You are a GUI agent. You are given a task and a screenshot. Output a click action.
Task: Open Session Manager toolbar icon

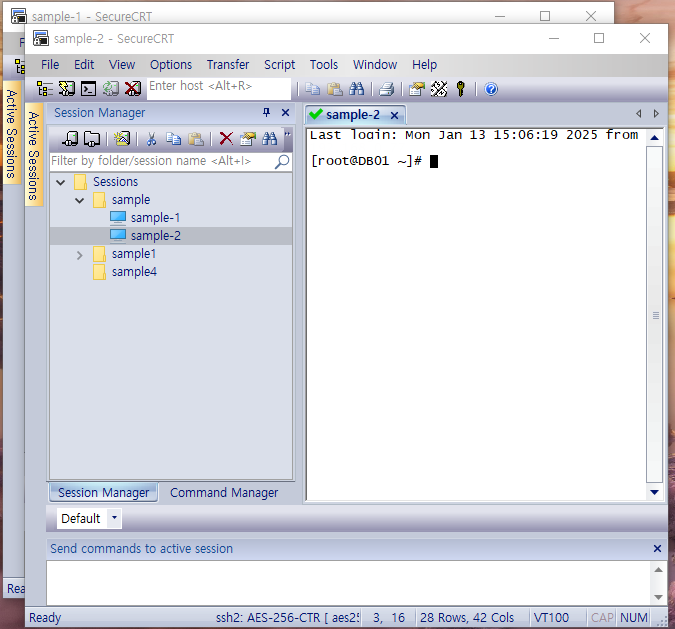[44, 89]
